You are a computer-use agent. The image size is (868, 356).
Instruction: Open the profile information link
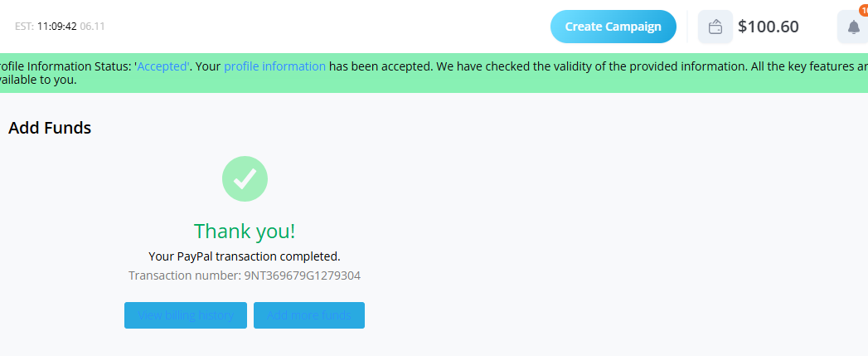click(274, 66)
